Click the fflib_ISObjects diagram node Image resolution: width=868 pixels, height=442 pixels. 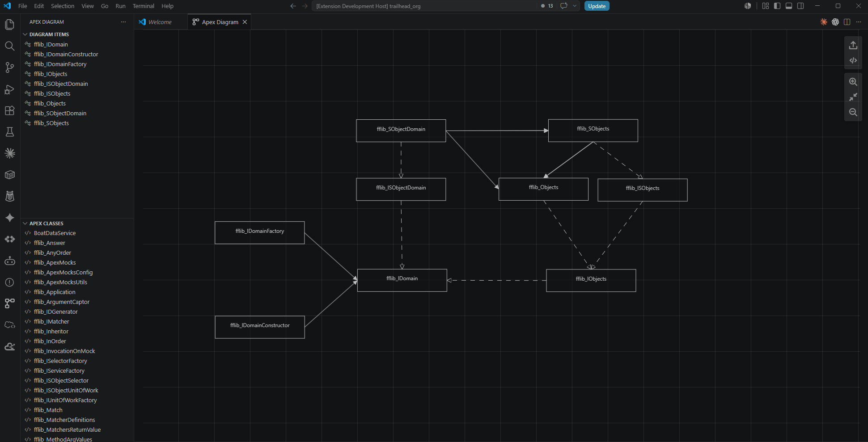(x=642, y=190)
